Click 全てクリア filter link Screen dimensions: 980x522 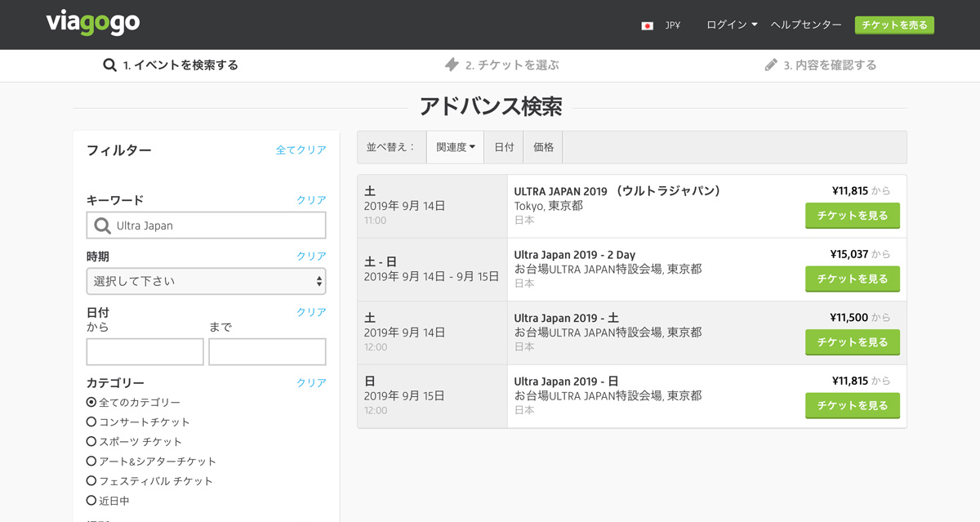[301, 150]
